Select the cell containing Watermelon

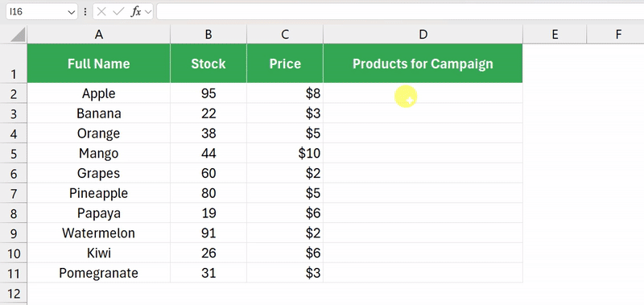click(x=98, y=233)
